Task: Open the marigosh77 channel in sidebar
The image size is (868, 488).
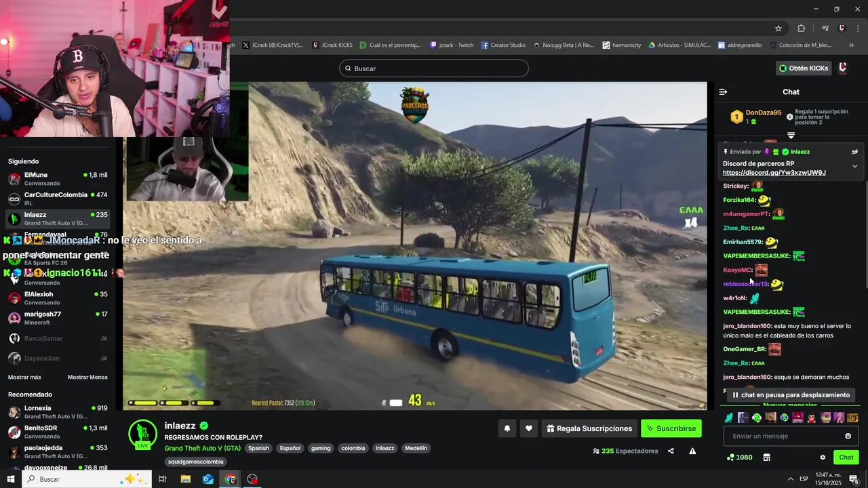Action: (58, 318)
